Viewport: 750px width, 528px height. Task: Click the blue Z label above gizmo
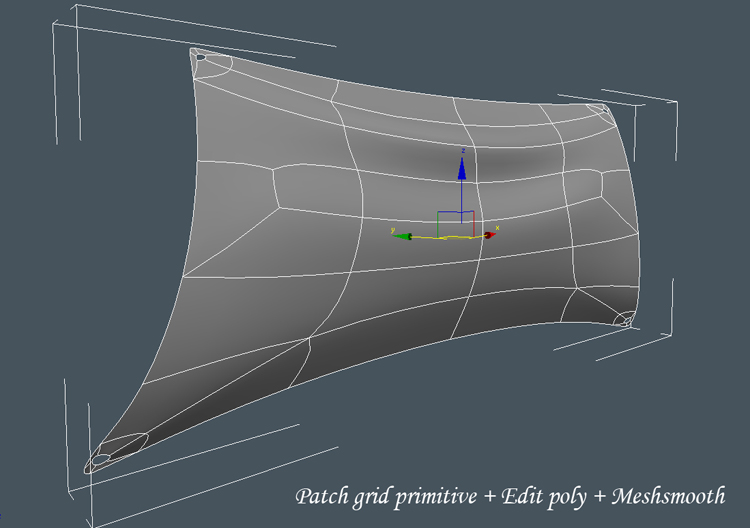tap(462, 150)
